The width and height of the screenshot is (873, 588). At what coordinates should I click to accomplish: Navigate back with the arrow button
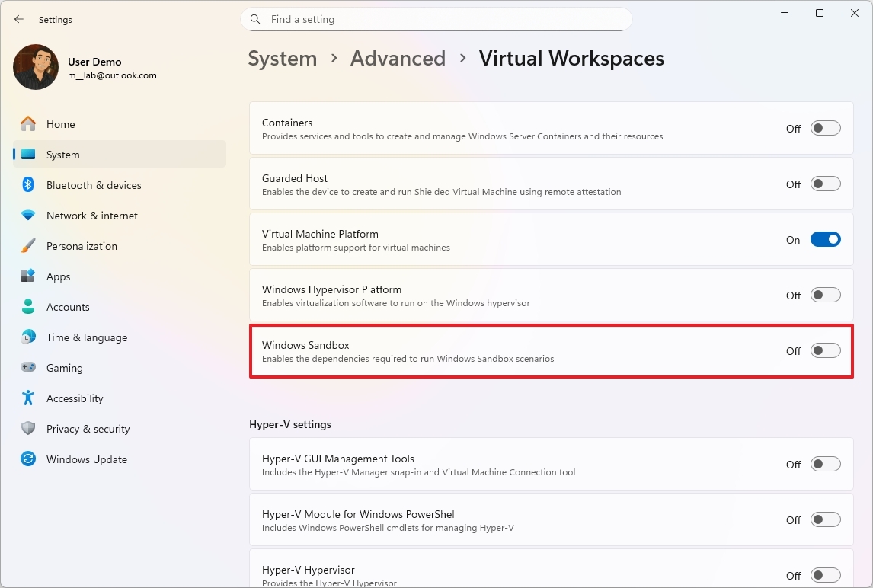pos(18,19)
